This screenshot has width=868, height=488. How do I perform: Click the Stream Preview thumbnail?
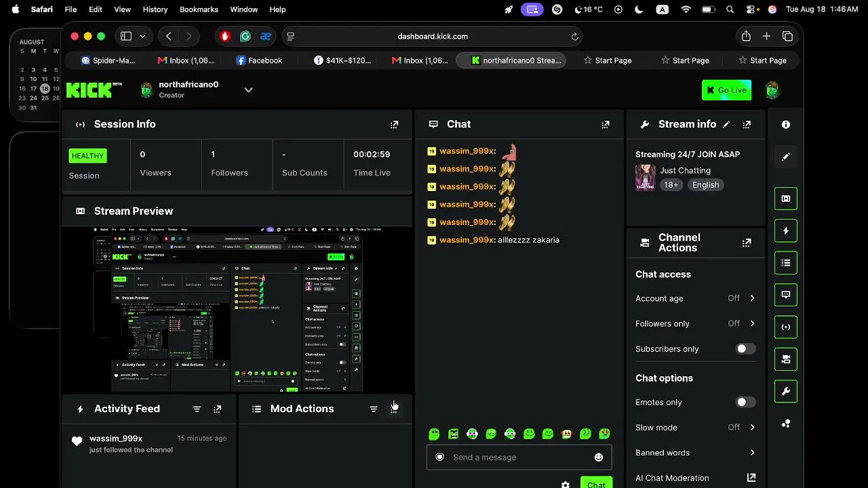(x=237, y=309)
